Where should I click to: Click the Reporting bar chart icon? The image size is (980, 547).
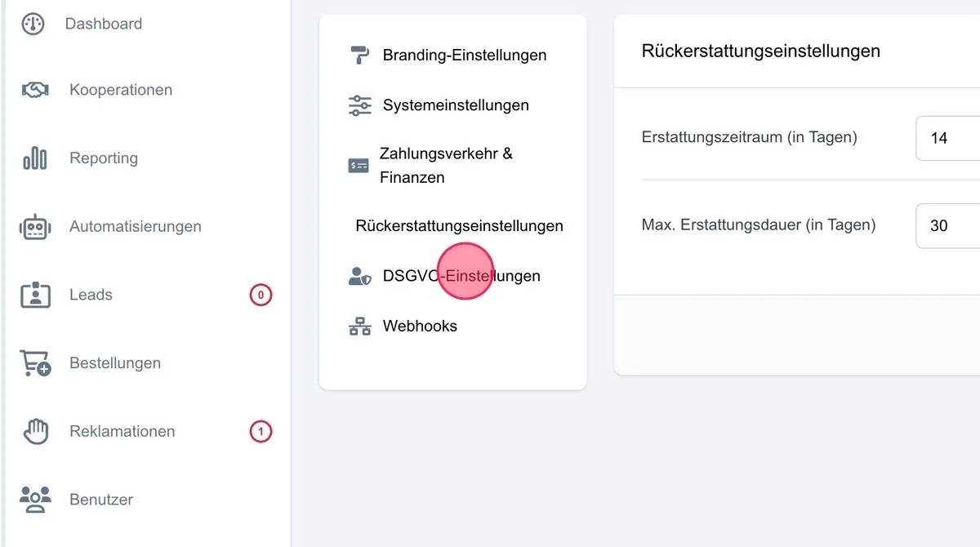(x=34, y=158)
